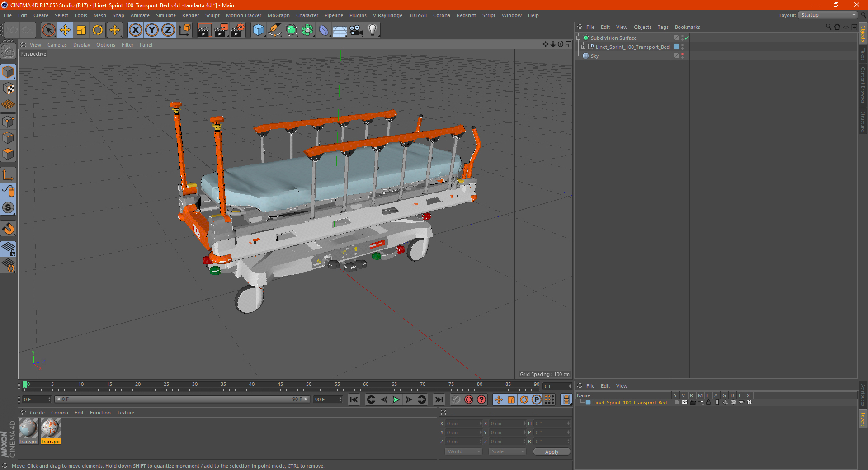Screen dimensions: 868x470
Task: Toggle Sky object visibility dots
Action: 682,56
